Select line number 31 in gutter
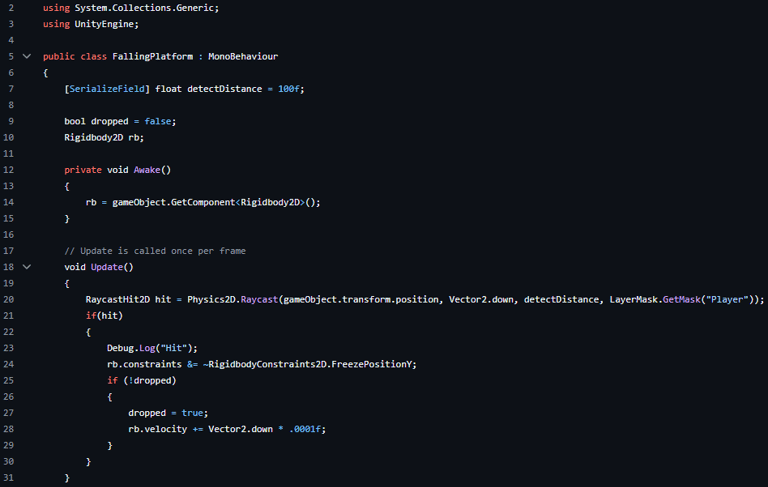This screenshot has width=768, height=487. point(8,477)
